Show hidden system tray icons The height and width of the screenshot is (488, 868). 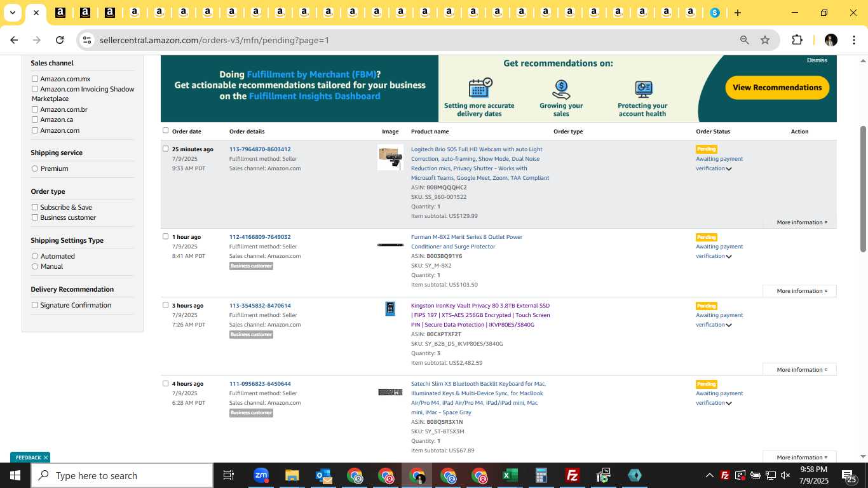pyautogui.click(x=709, y=475)
